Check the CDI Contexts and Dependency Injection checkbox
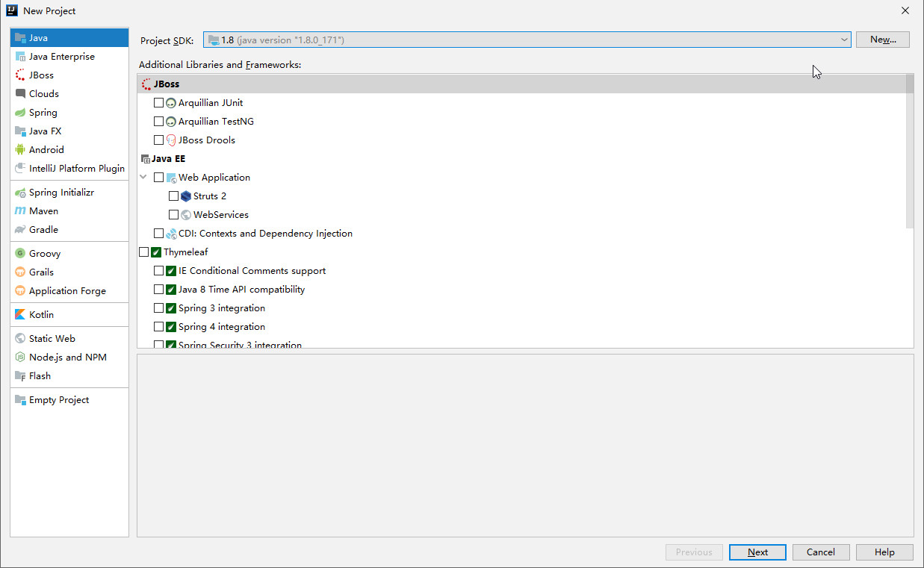 158,233
